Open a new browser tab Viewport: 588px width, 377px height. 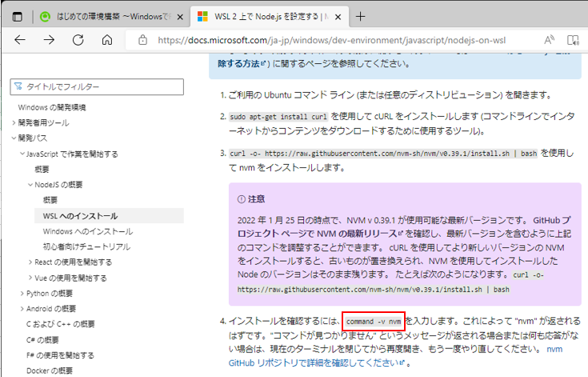(x=360, y=17)
